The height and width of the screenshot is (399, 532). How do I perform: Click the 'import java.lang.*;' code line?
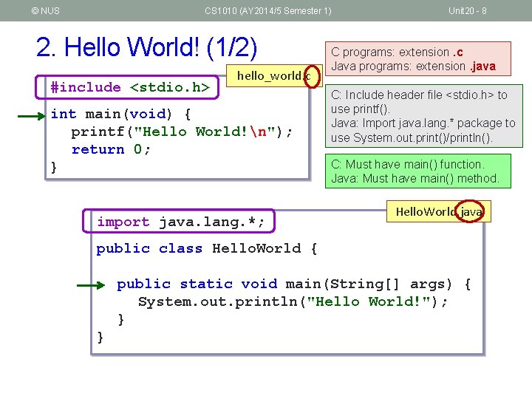pos(181,222)
